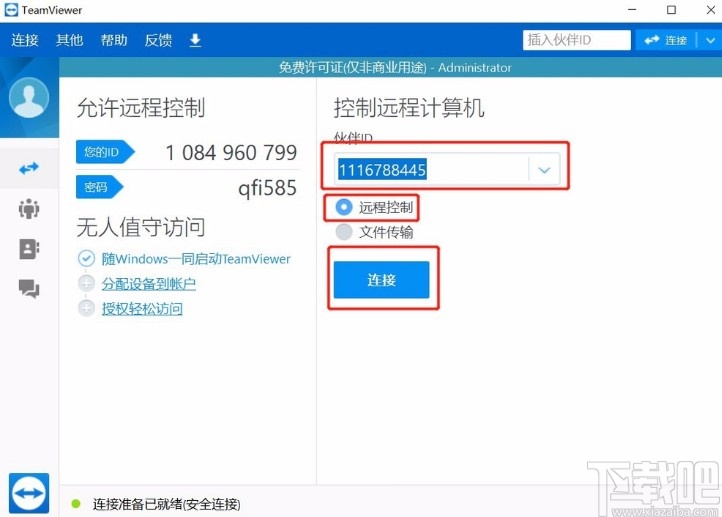Click the 您的ID label tag
Viewport: 722px width, 517px height.
tap(105, 152)
